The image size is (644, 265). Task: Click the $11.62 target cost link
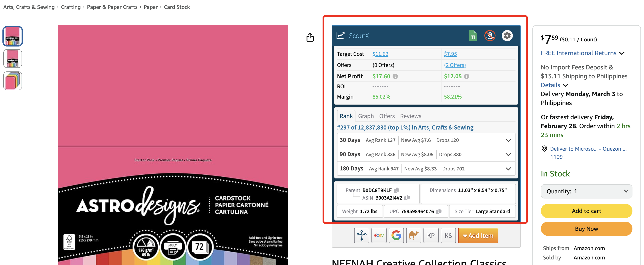click(380, 54)
